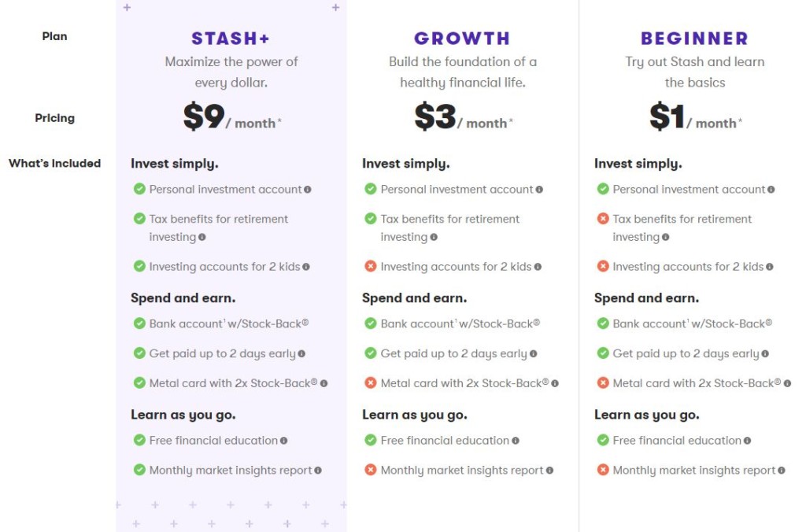Click the $9 / month price
This screenshot has width=806, height=532.
pos(232,116)
